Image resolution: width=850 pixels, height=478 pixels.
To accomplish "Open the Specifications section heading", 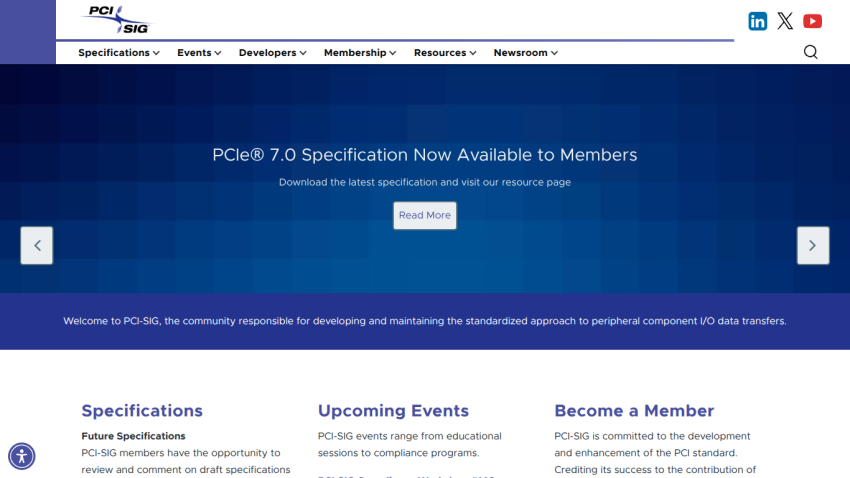I will 142,411.
